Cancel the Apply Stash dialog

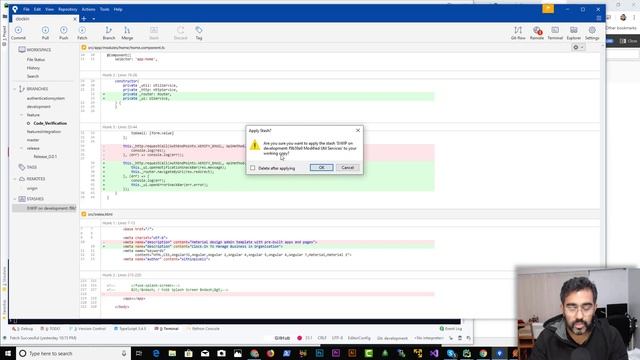tap(347, 167)
